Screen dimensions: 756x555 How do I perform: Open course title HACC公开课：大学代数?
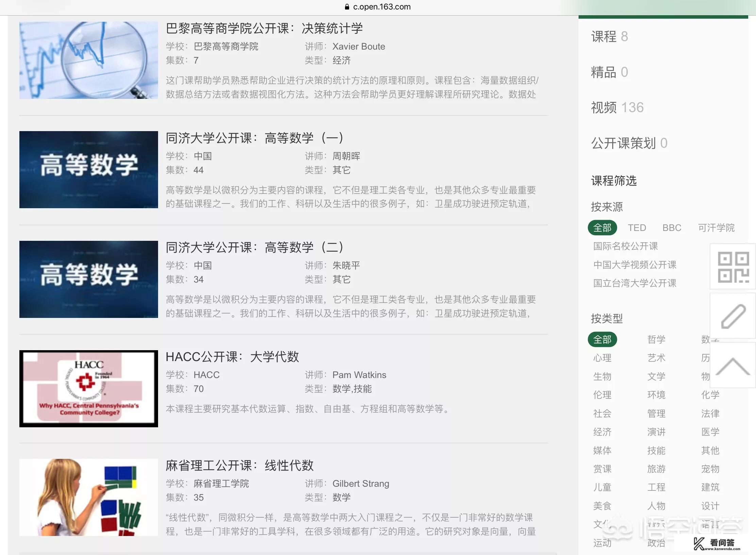pyautogui.click(x=232, y=357)
